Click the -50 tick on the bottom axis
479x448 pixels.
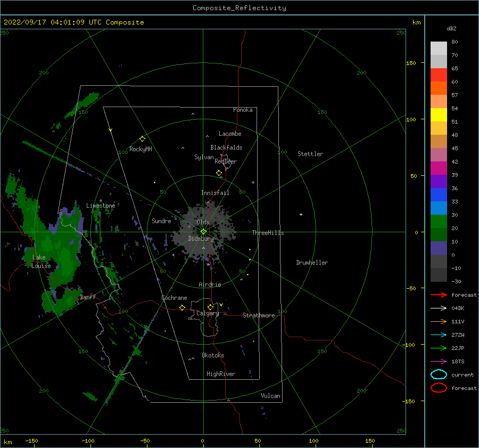[x=145, y=441]
